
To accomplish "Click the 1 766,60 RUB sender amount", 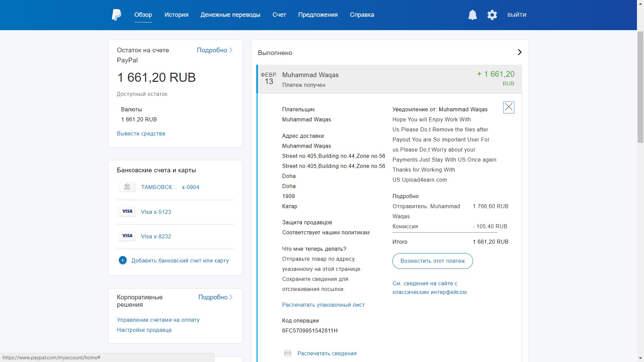I will coord(491,206).
